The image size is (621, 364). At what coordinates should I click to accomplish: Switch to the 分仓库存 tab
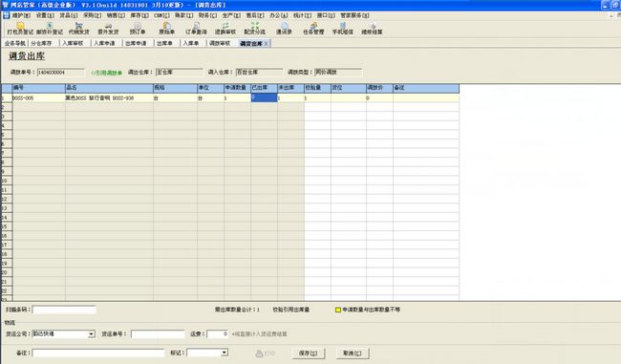[41, 43]
